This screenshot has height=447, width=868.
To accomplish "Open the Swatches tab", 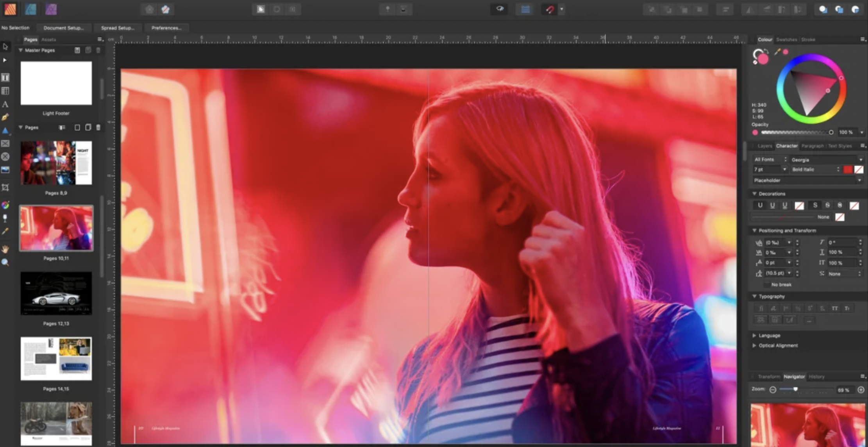I will pos(786,39).
